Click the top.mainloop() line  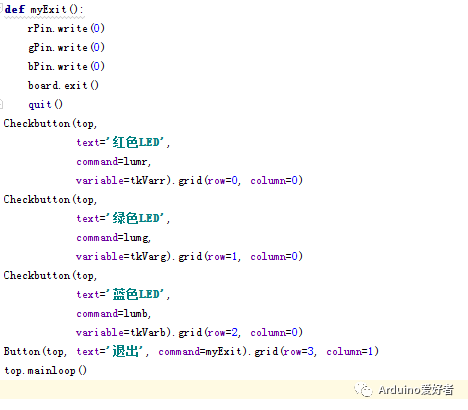pyautogui.click(x=45, y=370)
